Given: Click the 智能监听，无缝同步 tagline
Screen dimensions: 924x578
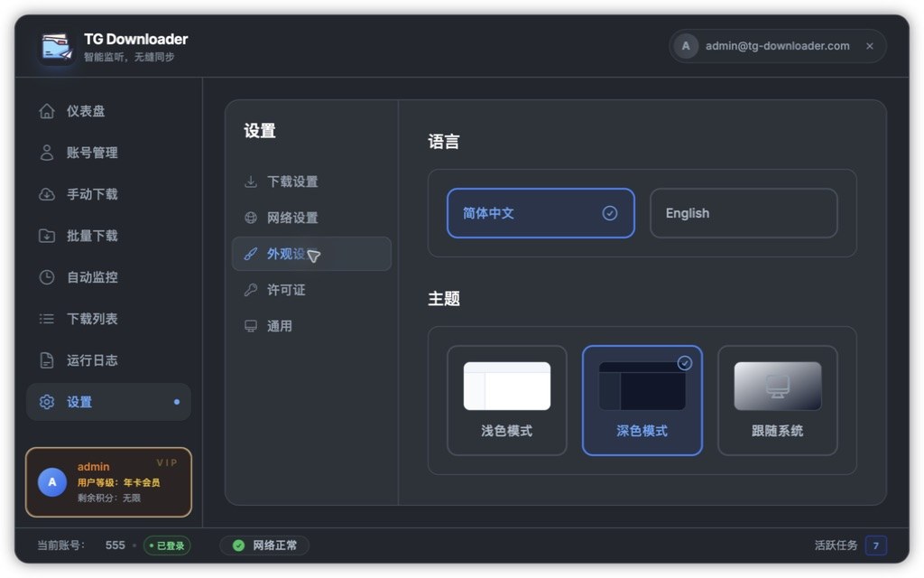Looking at the screenshot, I should click(129, 57).
